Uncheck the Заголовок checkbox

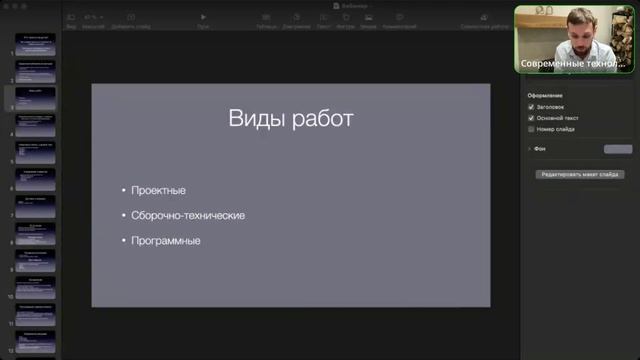coord(531,107)
